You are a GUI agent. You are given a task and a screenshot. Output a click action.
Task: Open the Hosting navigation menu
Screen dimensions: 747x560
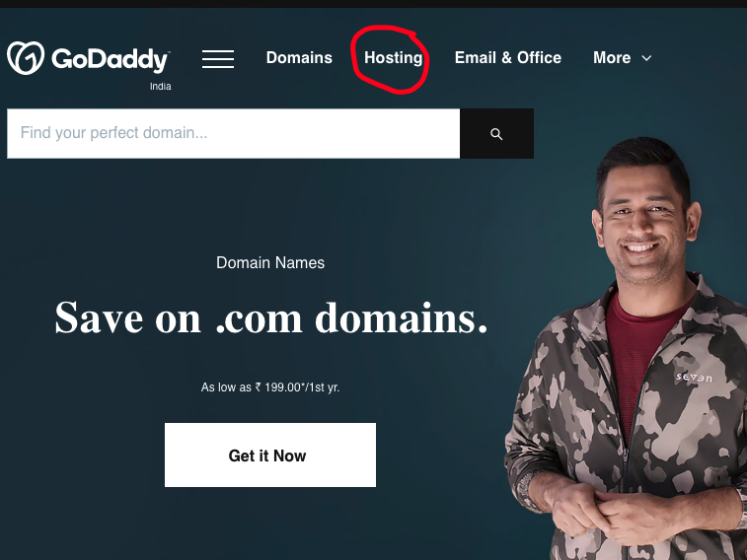tap(393, 57)
